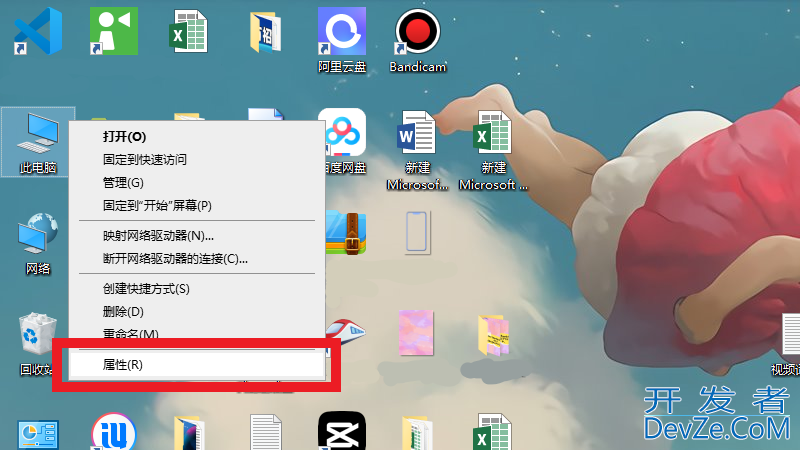800x450 pixels.
Task: Open the briefcase archive app icon
Action: [346, 233]
